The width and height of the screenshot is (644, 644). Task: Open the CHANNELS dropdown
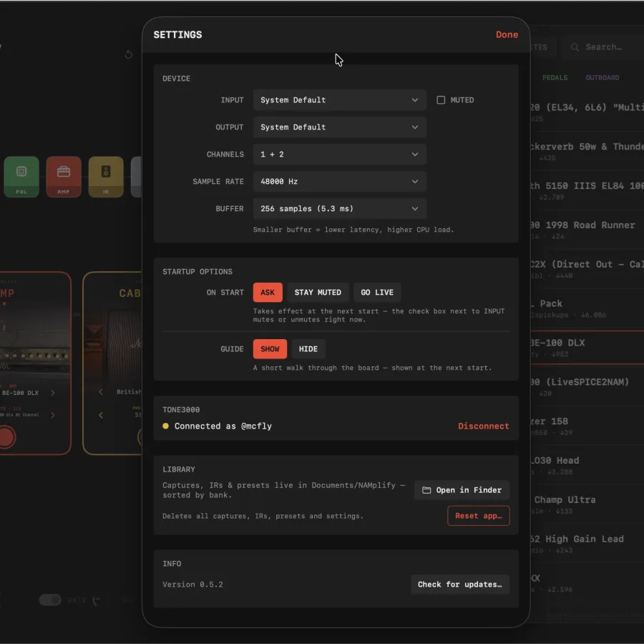(x=340, y=155)
